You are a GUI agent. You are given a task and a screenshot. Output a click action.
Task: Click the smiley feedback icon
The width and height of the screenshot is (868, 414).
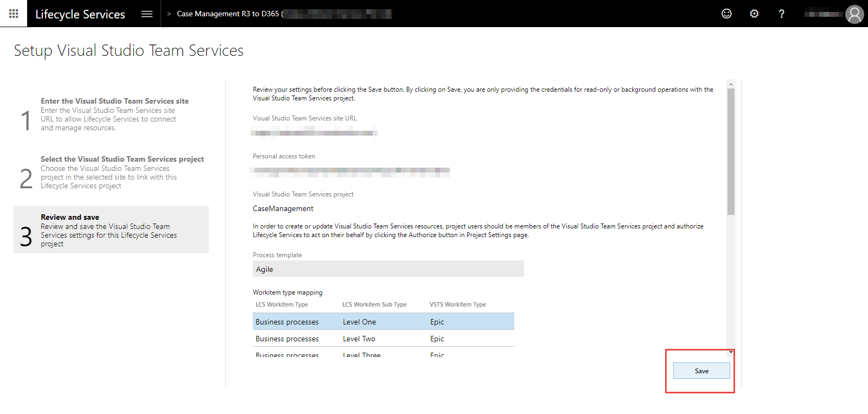(726, 14)
